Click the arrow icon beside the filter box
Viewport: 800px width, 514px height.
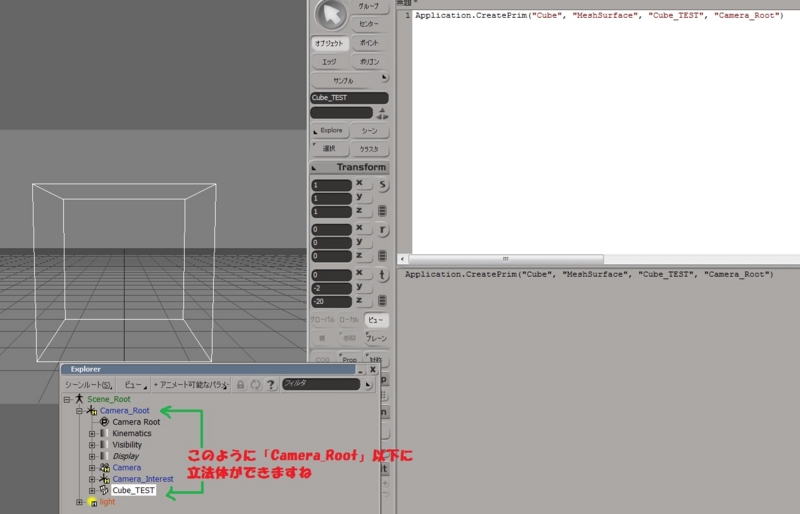(368, 384)
